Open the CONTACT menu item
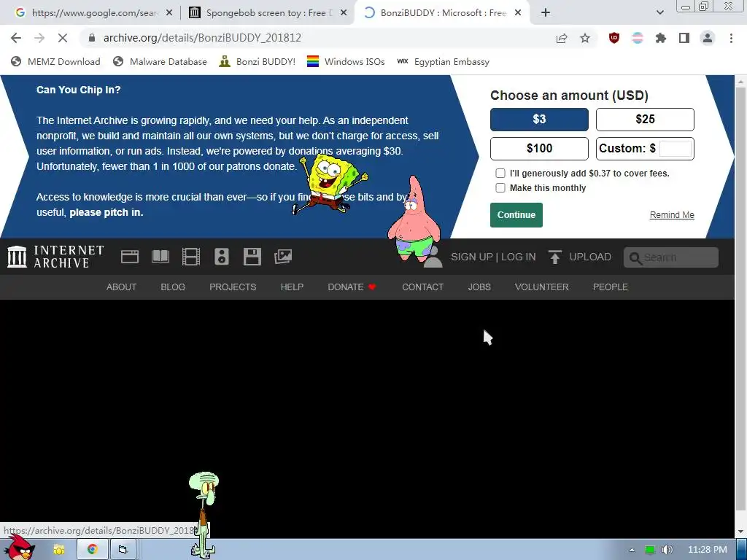 pyautogui.click(x=423, y=287)
